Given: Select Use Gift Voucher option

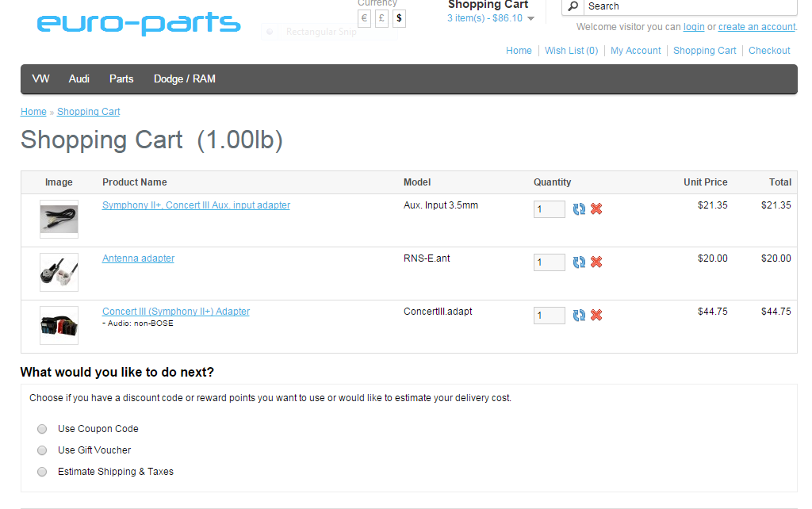Looking at the screenshot, I should (42, 450).
